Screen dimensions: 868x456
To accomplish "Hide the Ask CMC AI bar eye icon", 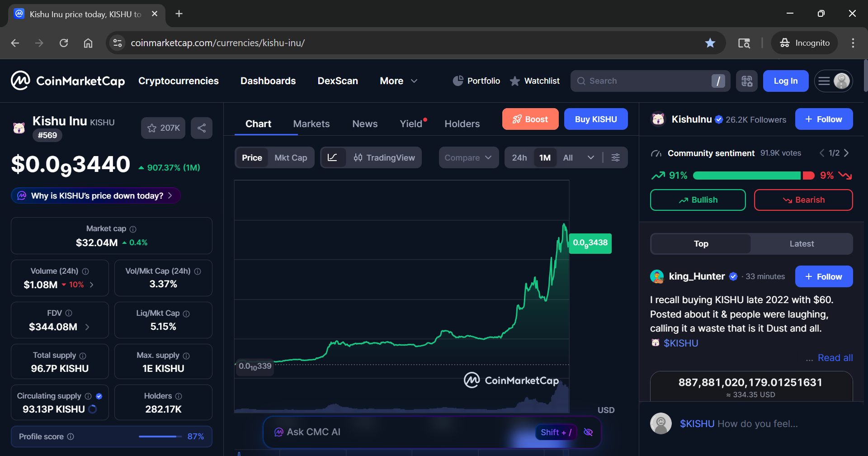I will point(588,432).
